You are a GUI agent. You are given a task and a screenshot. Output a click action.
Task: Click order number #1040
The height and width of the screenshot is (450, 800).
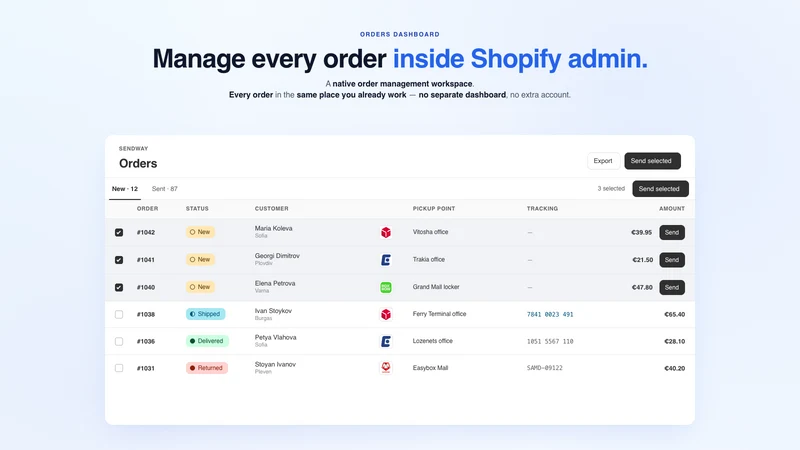[146, 287]
